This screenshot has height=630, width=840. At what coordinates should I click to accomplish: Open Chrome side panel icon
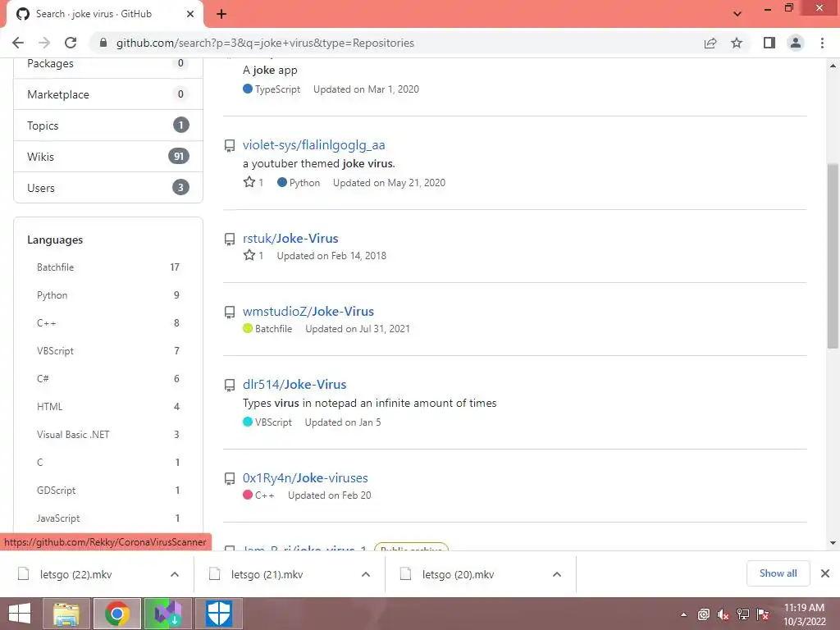(769, 43)
